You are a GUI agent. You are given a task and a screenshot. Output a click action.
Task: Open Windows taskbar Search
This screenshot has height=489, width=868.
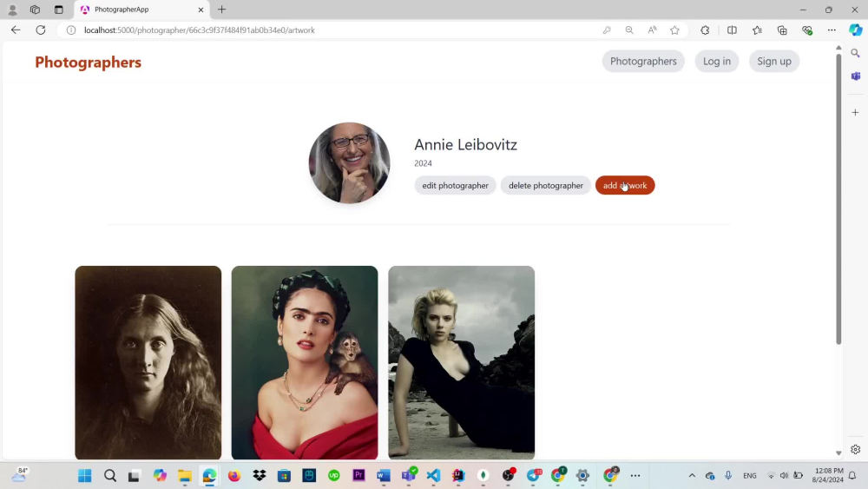point(110,476)
